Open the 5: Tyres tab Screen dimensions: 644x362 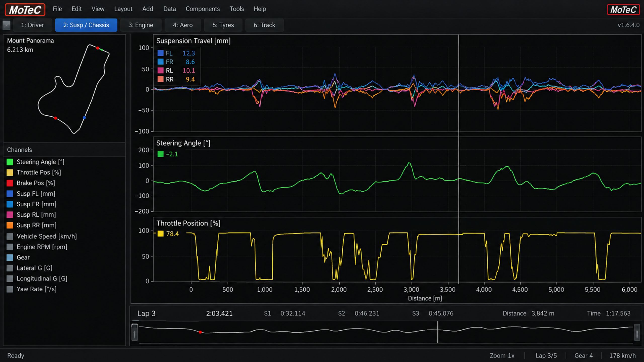pos(223,25)
